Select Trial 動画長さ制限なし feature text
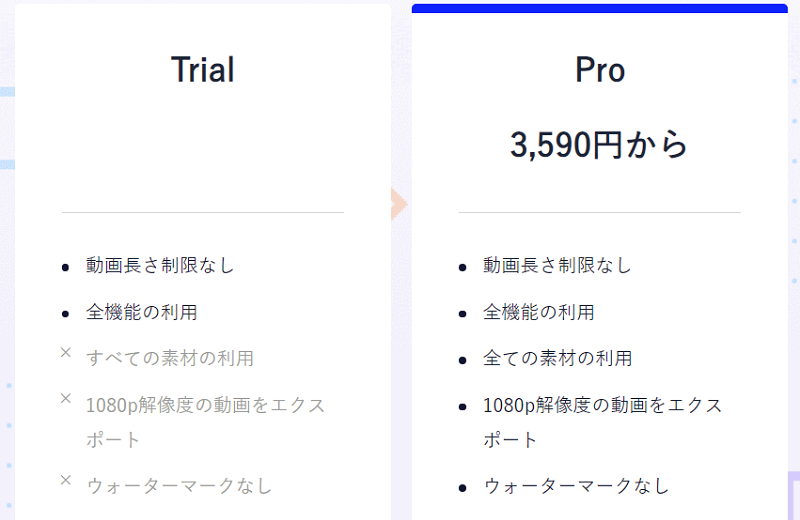Image resolution: width=800 pixels, height=520 pixels. click(x=160, y=265)
